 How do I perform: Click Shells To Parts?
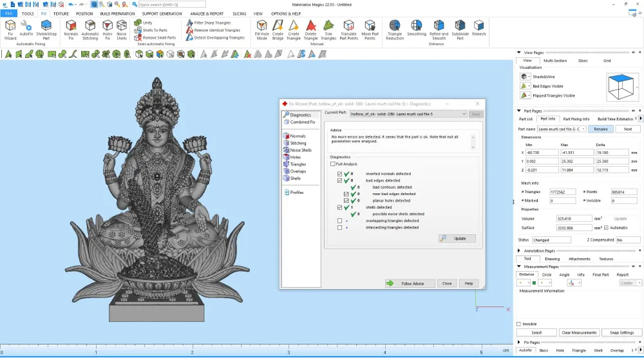pos(151,30)
